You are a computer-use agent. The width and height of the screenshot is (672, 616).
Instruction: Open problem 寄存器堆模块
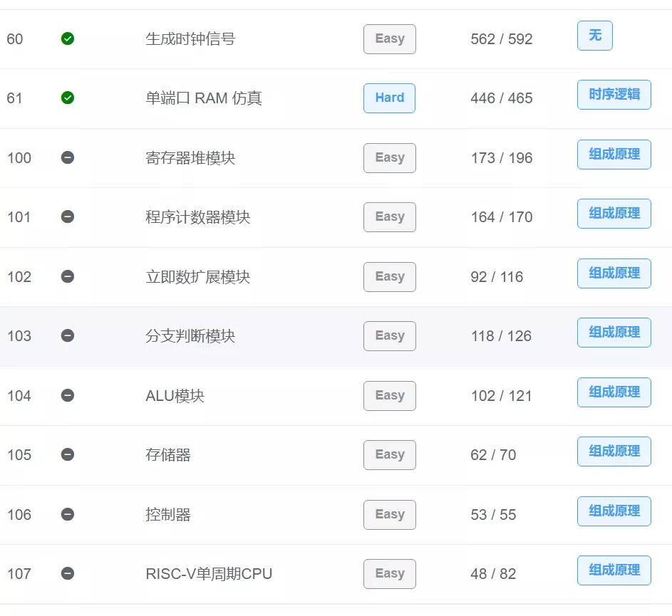coord(190,157)
